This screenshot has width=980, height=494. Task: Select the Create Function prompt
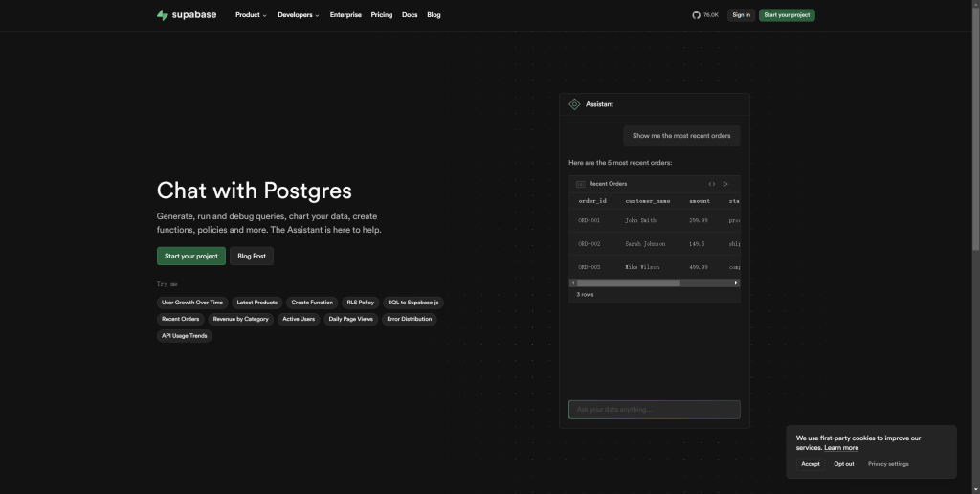click(x=312, y=303)
